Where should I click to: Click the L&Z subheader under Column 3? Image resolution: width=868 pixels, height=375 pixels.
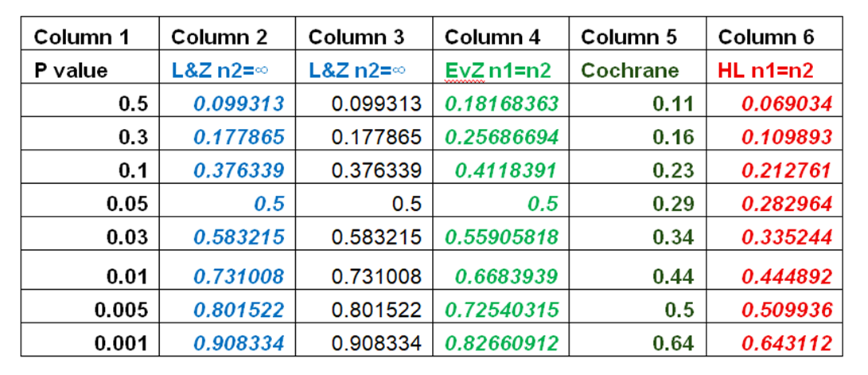[358, 71]
